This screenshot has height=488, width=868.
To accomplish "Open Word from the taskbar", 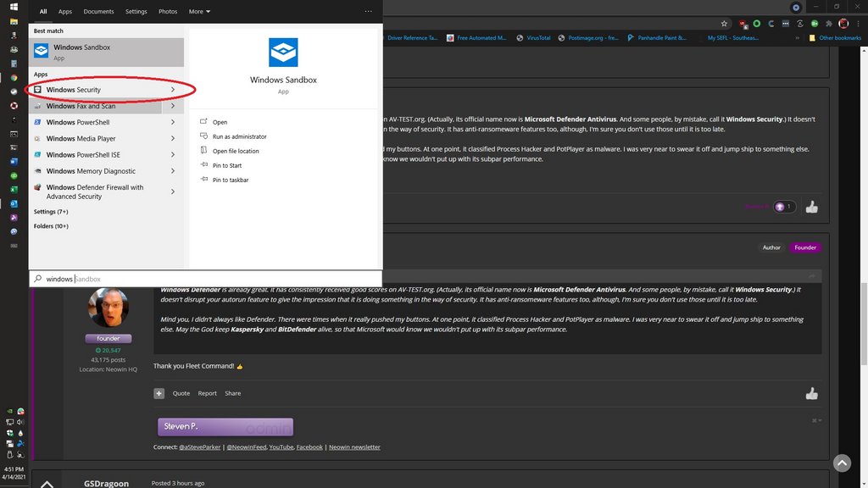I will point(14,162).
